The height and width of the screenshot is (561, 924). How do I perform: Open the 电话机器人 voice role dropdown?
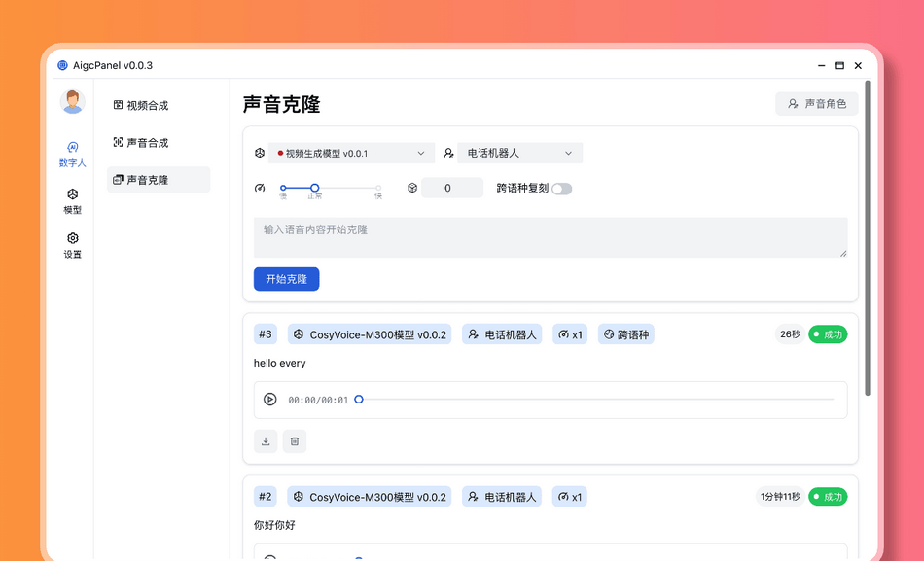tap(519, 154)
